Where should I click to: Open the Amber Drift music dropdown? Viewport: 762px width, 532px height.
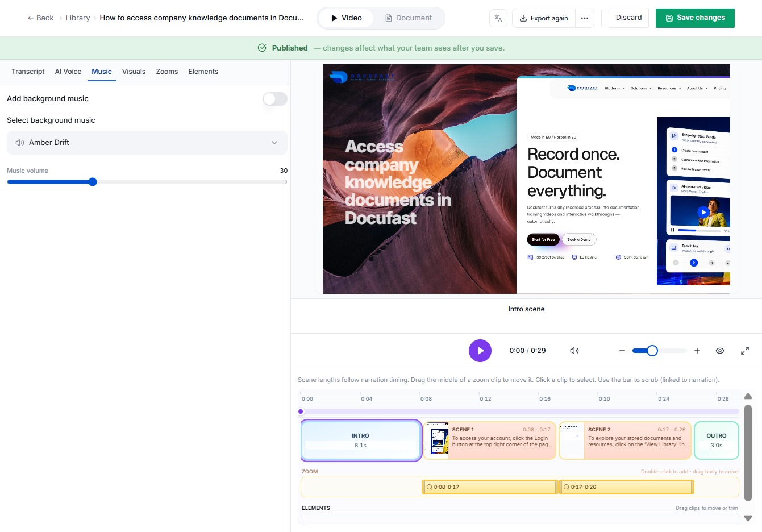(147, 143)
